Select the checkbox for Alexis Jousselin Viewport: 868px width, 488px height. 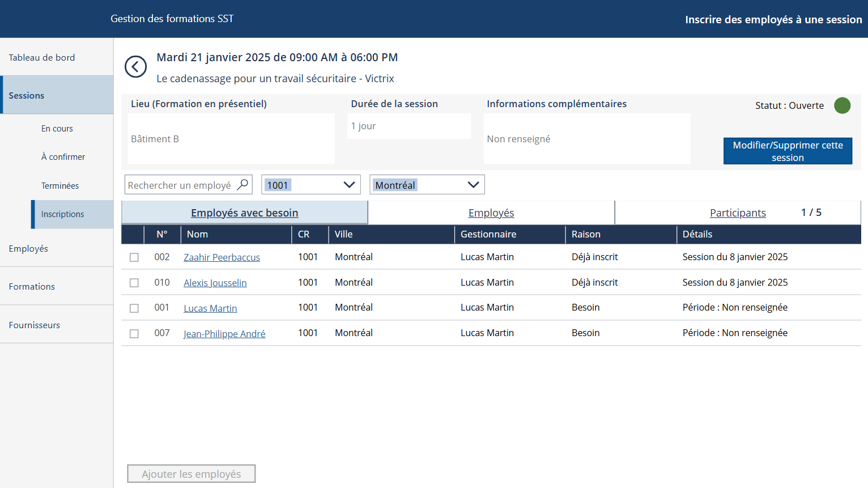(134, 283)
